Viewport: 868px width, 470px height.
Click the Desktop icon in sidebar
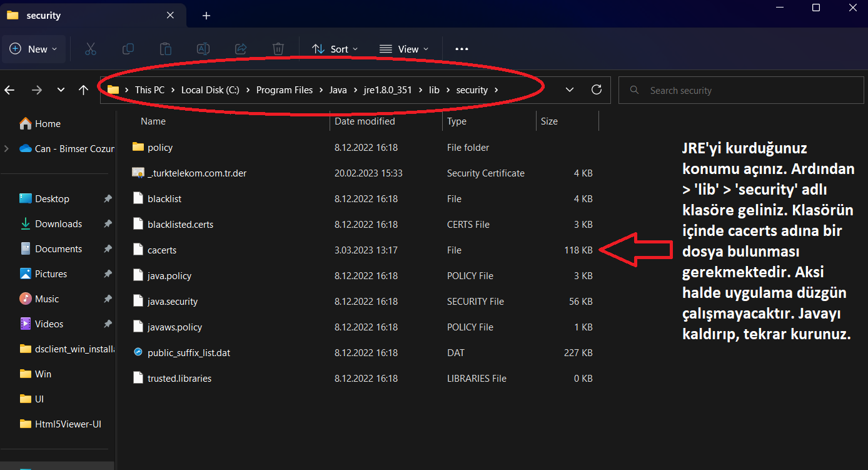tap(26, 198)
